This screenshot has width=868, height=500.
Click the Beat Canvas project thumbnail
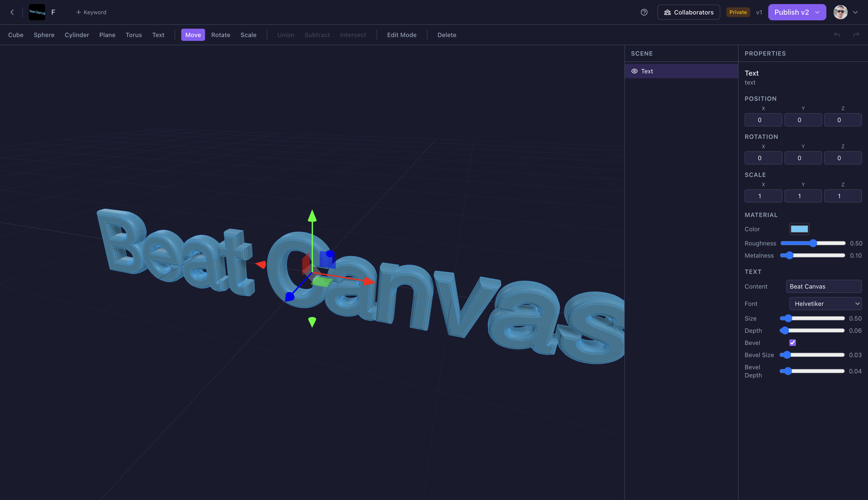click(37, 12)
